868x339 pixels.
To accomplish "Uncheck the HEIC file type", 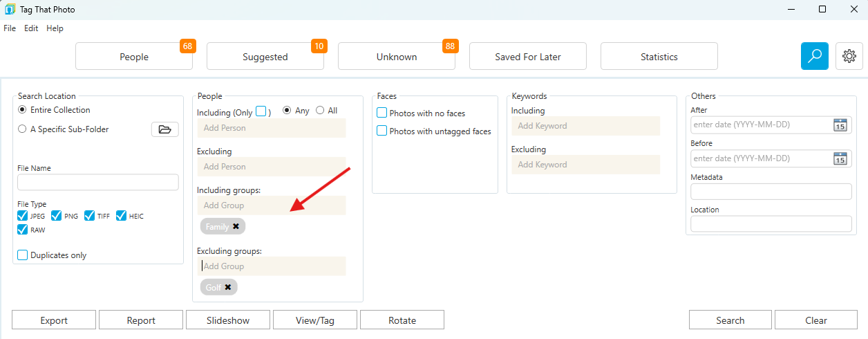I will pyautogui.click(x=122, y=216).
